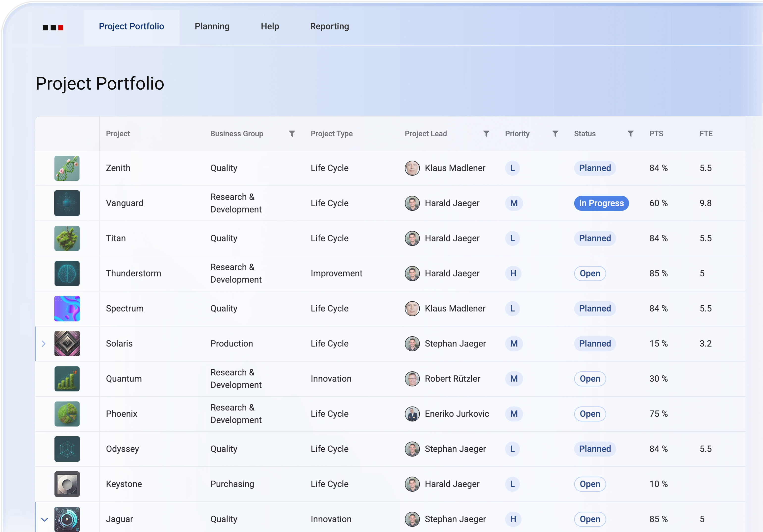Click the Priority column filter icon
Image resolution: width=763 pixels, height=532 pixels.
click(x=555, y=134)
